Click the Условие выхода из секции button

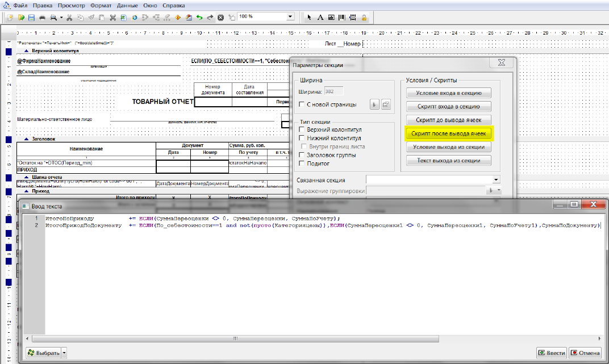pos(449,147)
